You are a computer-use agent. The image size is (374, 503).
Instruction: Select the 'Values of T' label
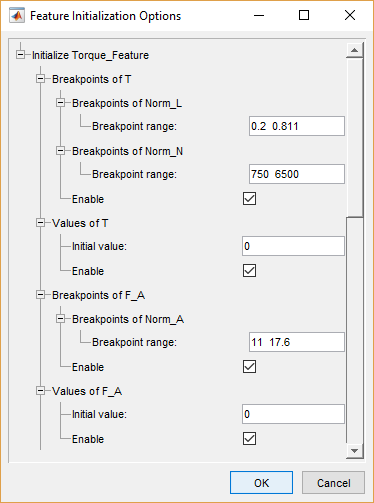pyautogui.click(x=80, y=223)
